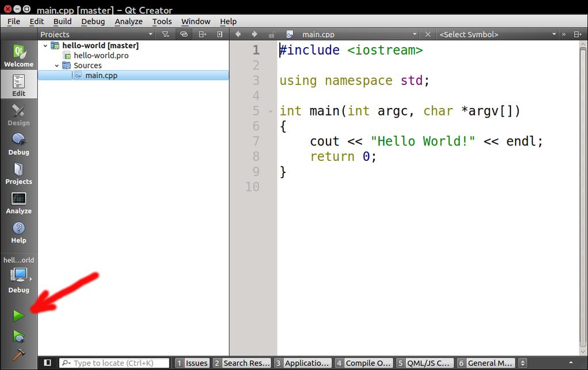Switch to Edit mode
Image resolution: width=588 pixels, height=370 pixels.
18,84
